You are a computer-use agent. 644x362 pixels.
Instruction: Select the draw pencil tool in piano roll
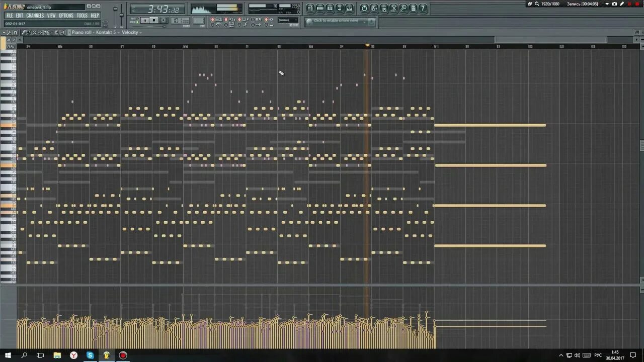click(x=23, y=32)
